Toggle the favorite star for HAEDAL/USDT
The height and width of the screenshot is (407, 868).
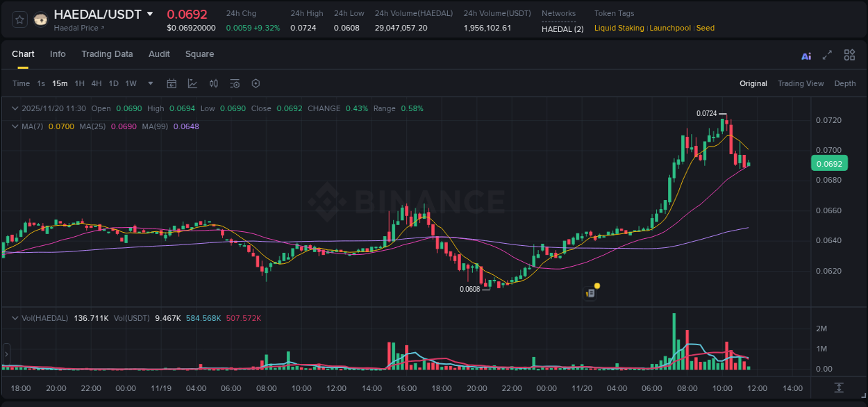coord(19,19)
